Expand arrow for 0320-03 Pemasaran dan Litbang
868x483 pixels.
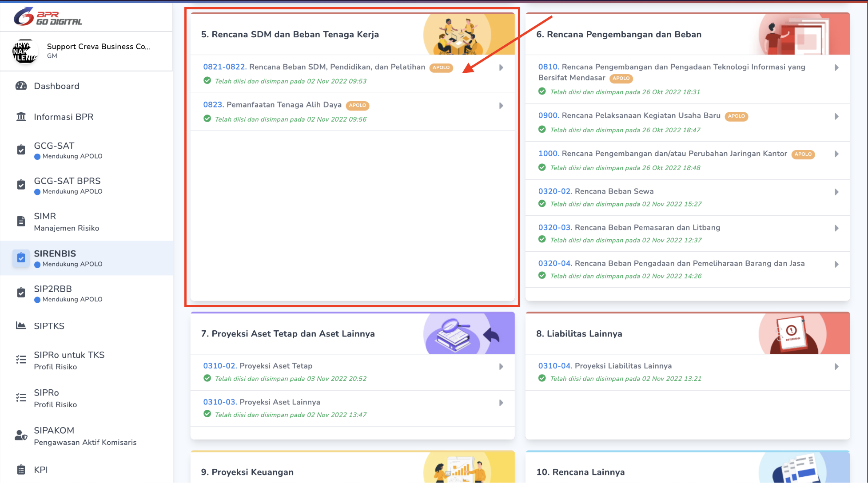click(836, 228)
